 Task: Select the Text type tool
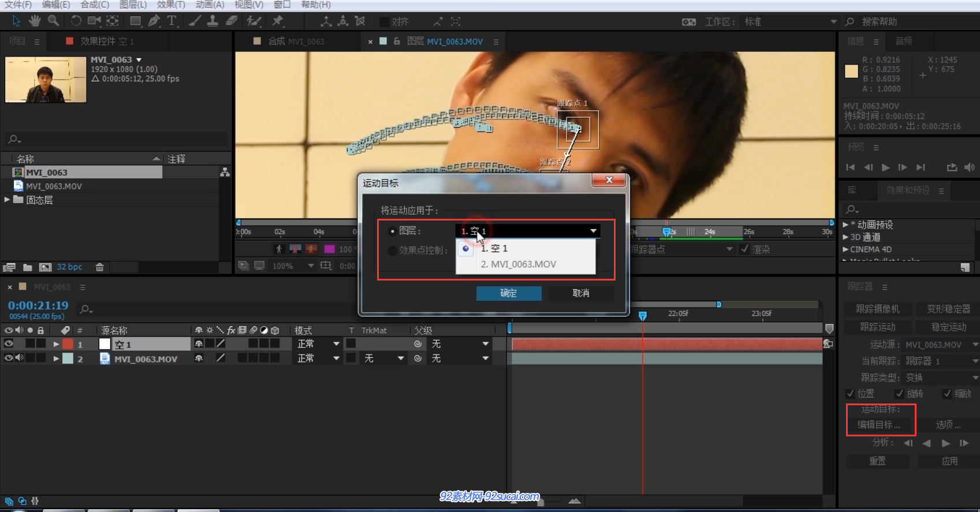pos(172,21)
